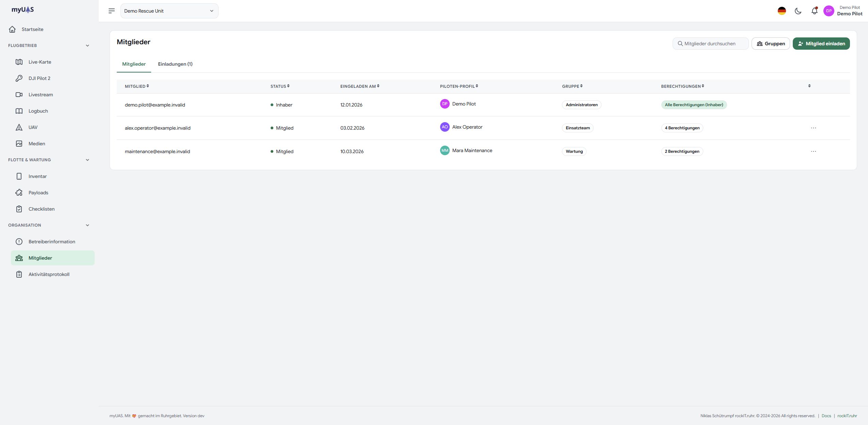The image size is (868, 425).
Task: Change language via German flag icon
Action: click(x=782, y=11)
